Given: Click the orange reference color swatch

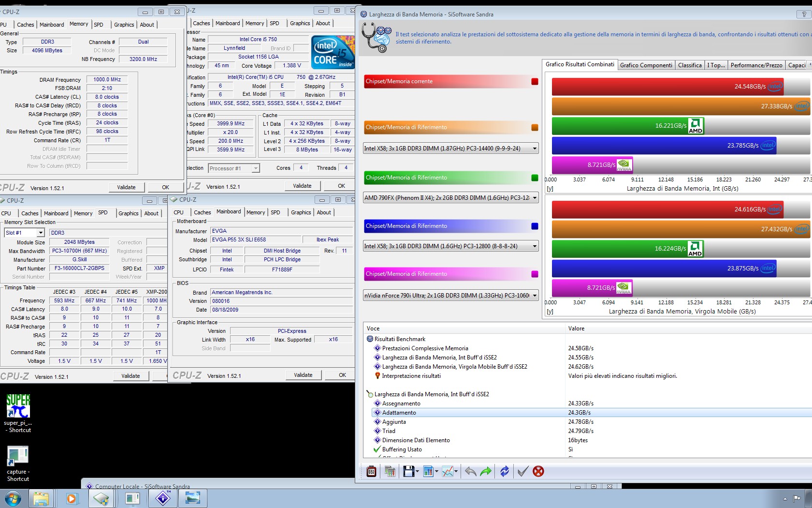Looking at the screenshot, I should (535, 127).
